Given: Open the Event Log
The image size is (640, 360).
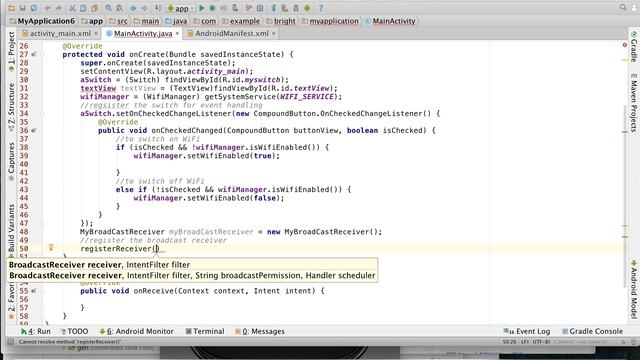Looking at the screenshot, I should [x=527, y=331].
